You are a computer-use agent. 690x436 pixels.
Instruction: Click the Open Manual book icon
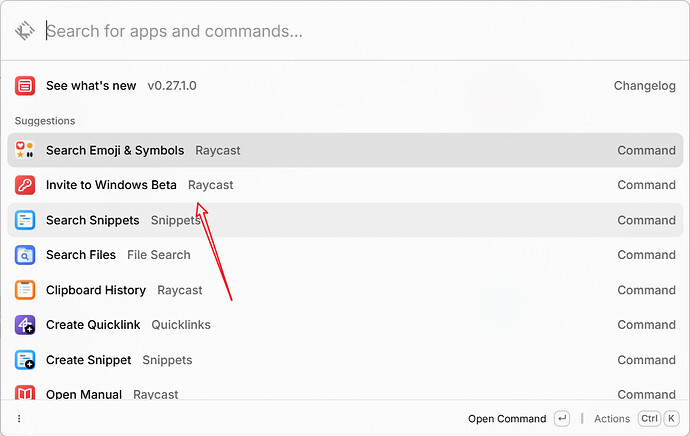tap(25, 392)
